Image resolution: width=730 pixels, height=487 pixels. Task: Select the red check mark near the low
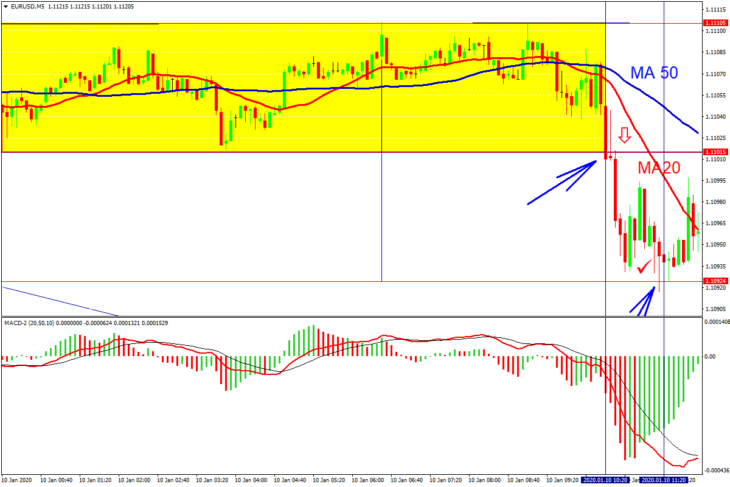644,267
